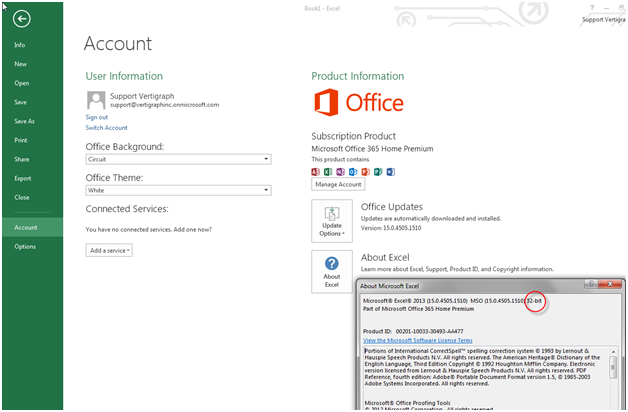Screen dimensions: 628x412
Task: Go to the New page
Action: pos(20,64)
